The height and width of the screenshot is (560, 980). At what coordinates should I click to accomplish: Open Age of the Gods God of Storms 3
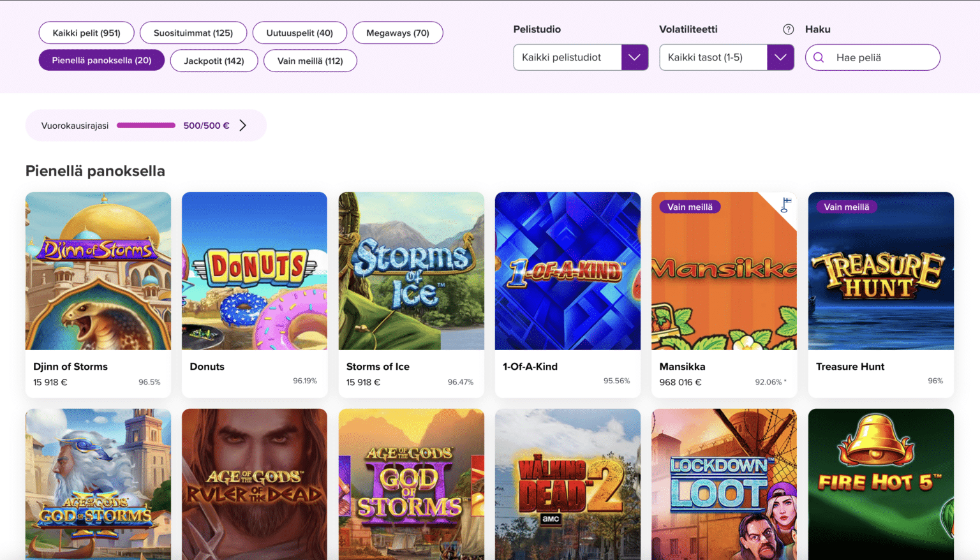(x=412, y=484)
